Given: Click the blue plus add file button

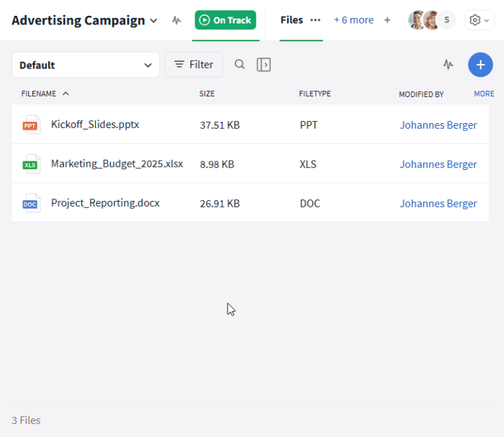Looking at the screenshot, I should (480, 65).
